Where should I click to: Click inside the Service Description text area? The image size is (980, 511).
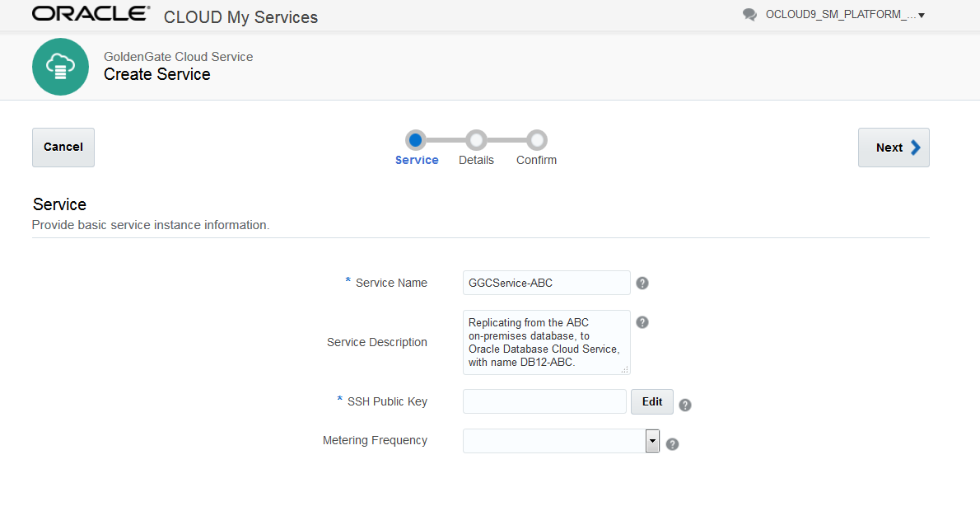coord(545,342)
